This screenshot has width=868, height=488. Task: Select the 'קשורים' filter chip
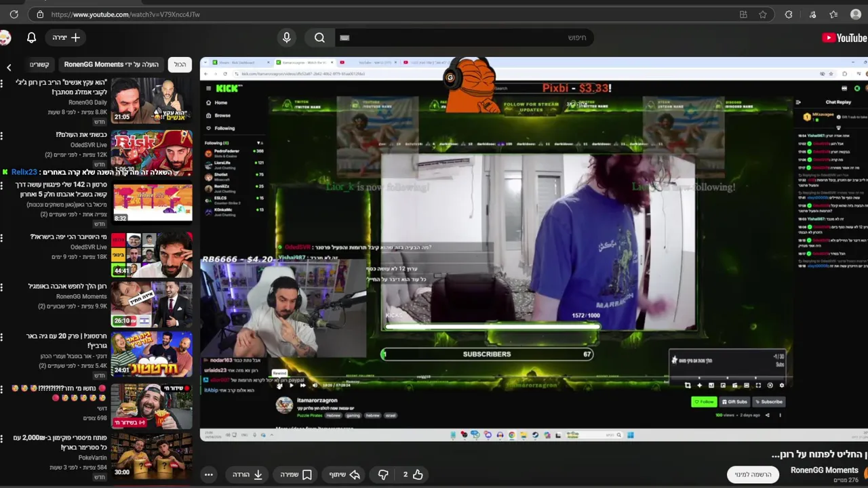39,64
